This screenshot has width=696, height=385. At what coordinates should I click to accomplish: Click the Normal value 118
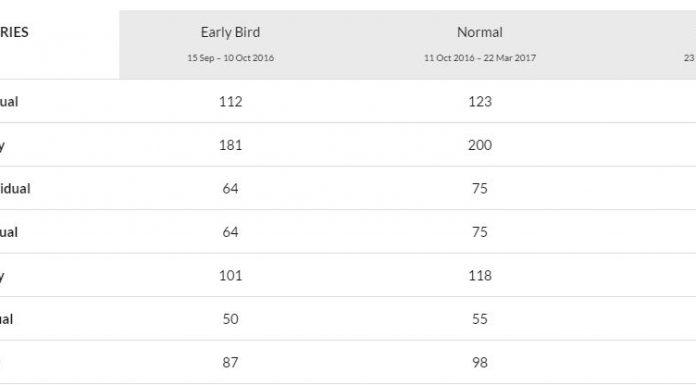(480, 276)
